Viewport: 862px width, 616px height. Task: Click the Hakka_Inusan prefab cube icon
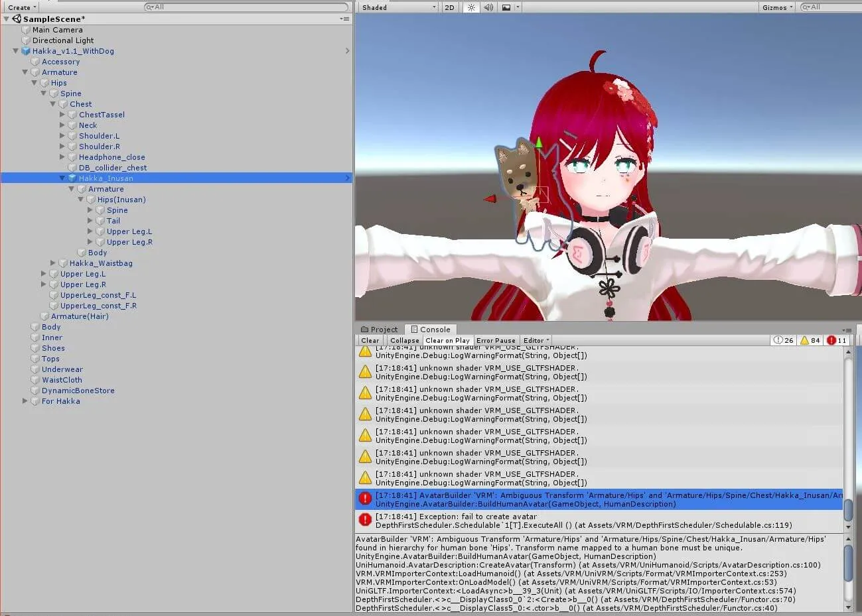pos(72,178)
